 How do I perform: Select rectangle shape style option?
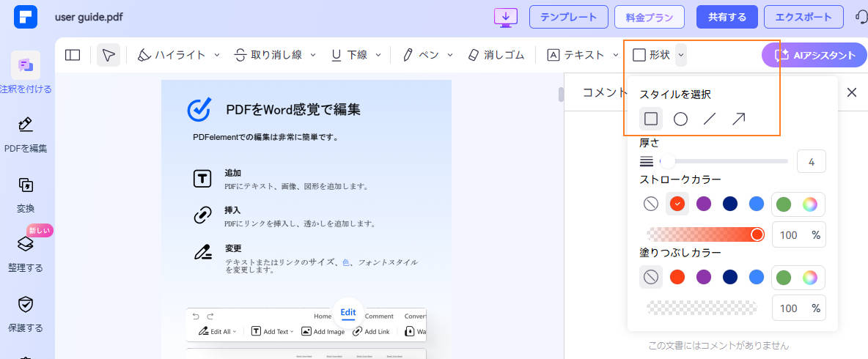pyautogui.click(x=650, y=119)
